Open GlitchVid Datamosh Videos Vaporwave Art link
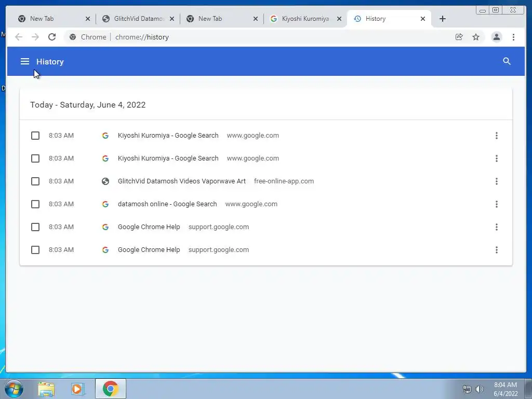This screenshot has height=399, width=532. (181, 181)
